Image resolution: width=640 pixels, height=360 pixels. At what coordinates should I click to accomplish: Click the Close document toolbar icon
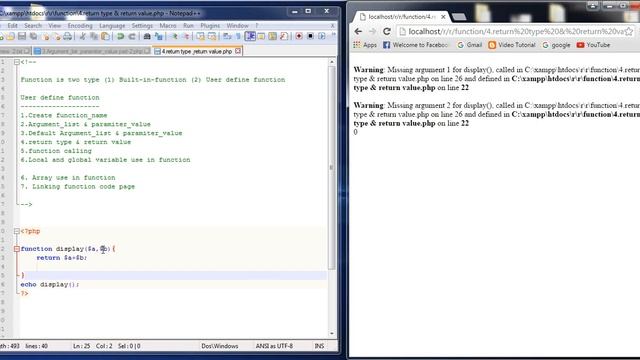coord(46,36)
